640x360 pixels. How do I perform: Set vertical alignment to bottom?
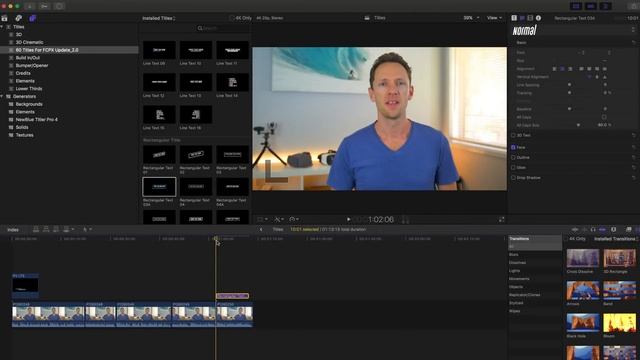tap(604, 77)
